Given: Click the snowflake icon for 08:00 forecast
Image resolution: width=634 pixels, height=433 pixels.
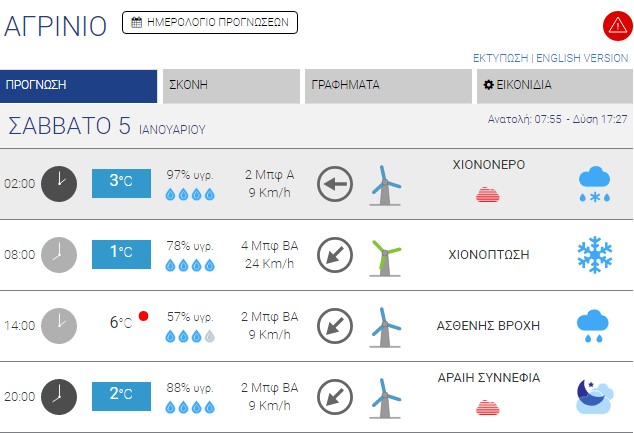Looking at the screenshot, I should coord(594,254).
